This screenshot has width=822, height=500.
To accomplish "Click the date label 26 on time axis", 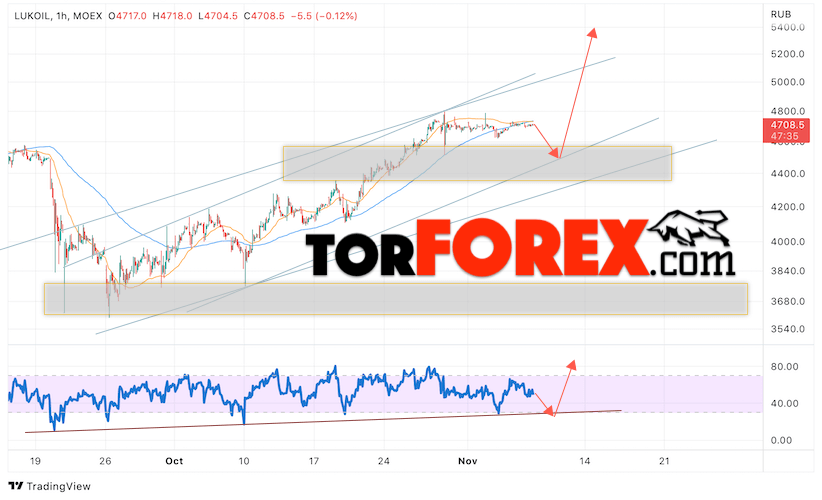I will [105, 461].
